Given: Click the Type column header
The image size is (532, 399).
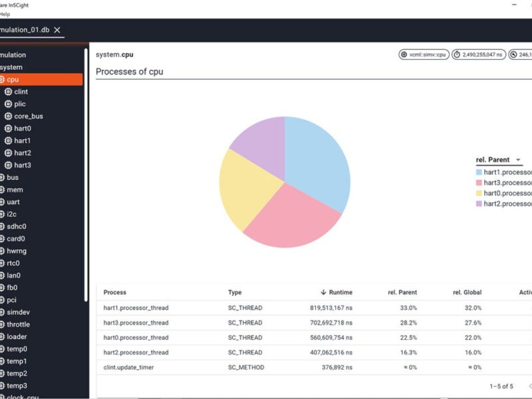Looking at the screenshot, I should (235, 293).
